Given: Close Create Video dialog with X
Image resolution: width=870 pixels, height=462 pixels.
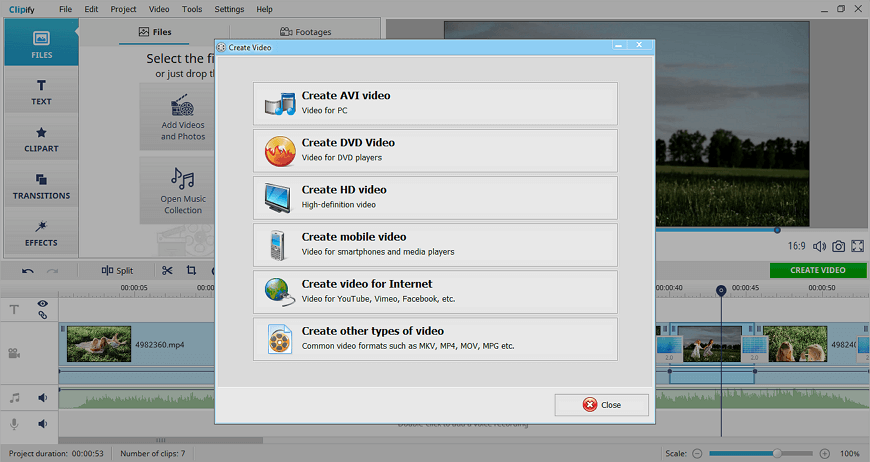Looking at the screenshot, I should click(x=639, y=45).
